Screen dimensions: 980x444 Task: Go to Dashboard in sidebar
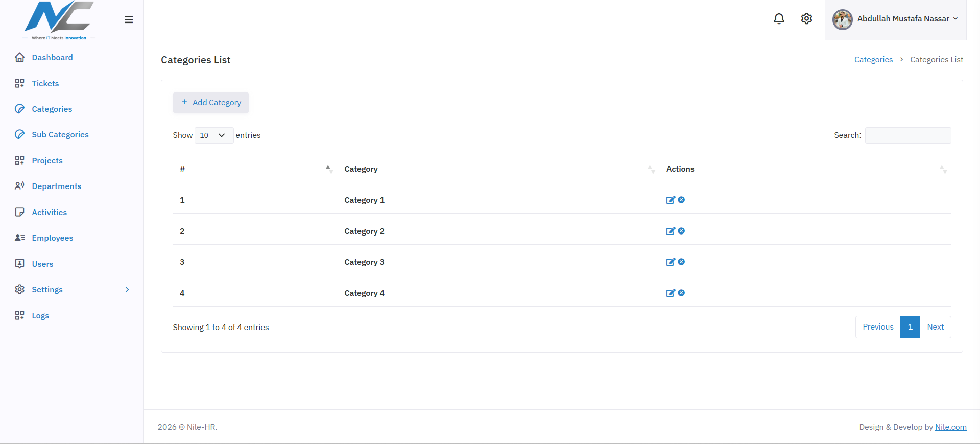pyautogui.click(x=52, y=58)
